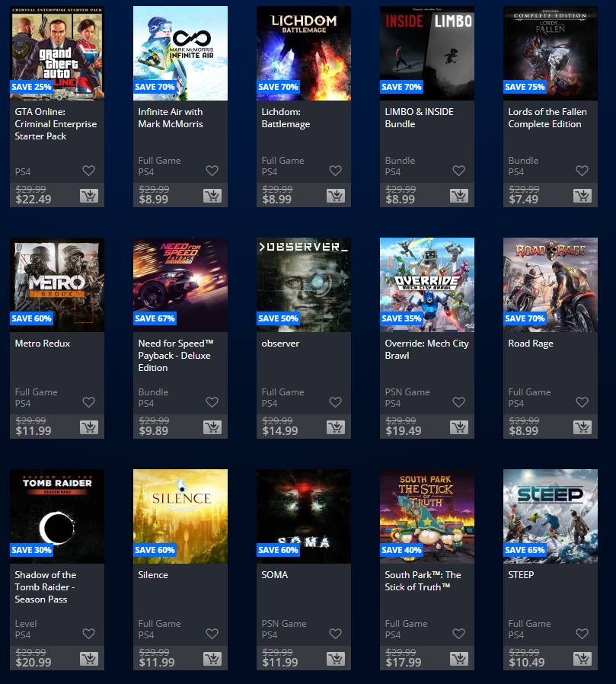Viewport: 616px width, 684px height.
Task: Add Metro Redux to cart
Action: 89,427
